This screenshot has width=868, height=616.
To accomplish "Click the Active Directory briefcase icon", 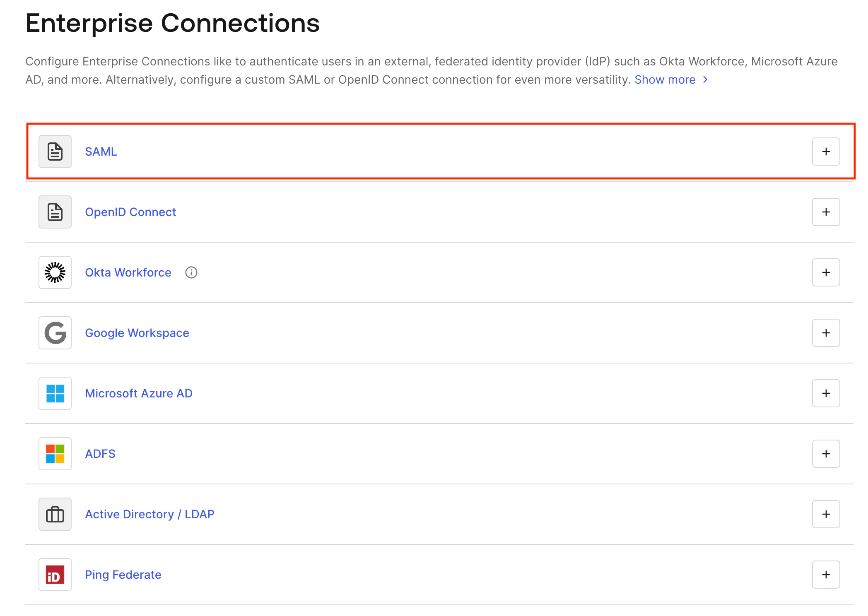I will click(55, 514).
